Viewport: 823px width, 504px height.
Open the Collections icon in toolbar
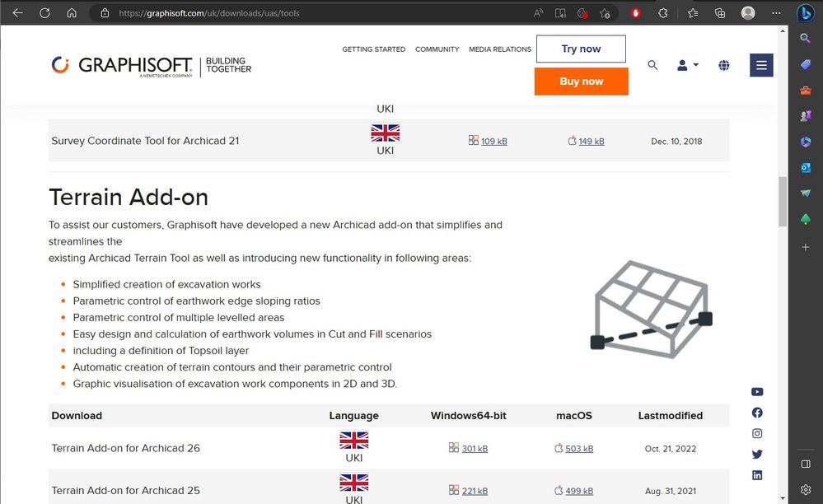pos(720,13)
